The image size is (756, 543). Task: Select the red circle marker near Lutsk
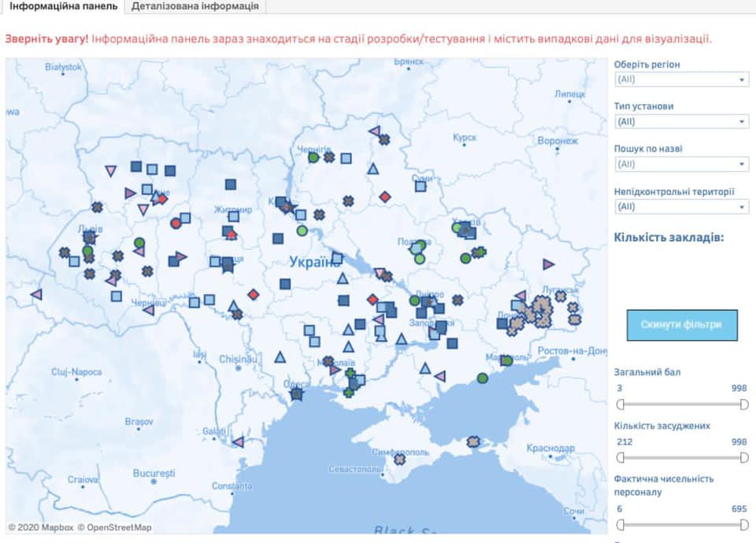[175, 224]
